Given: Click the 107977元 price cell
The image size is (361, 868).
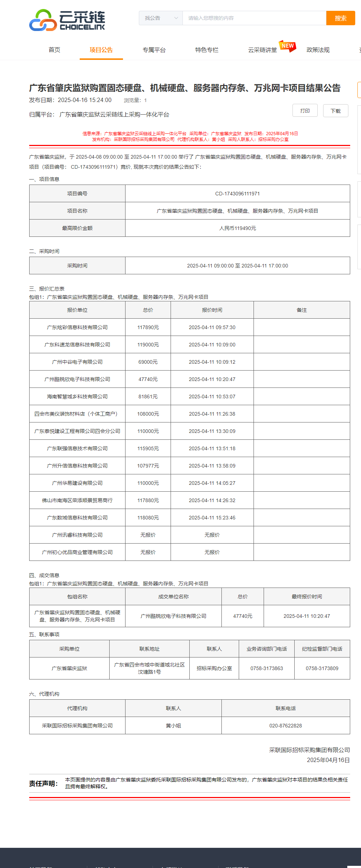Looking at the screenshot, I should click(x=148, y=466).
